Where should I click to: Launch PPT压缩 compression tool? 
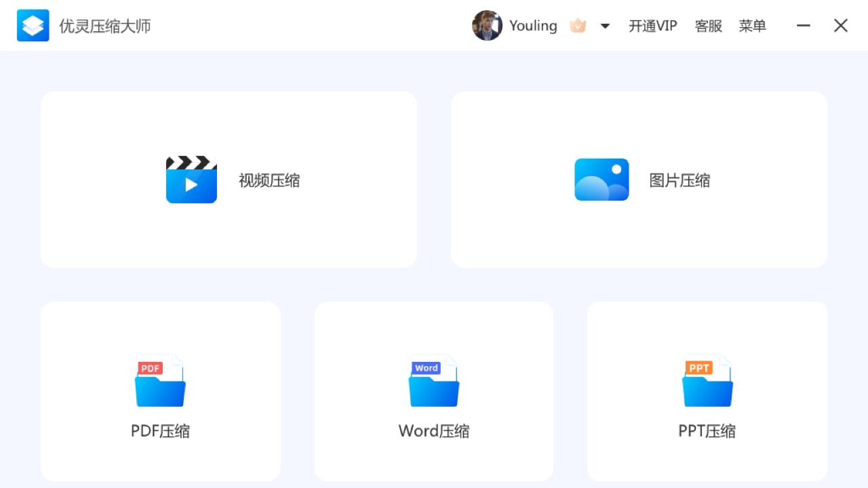(707, 391)
